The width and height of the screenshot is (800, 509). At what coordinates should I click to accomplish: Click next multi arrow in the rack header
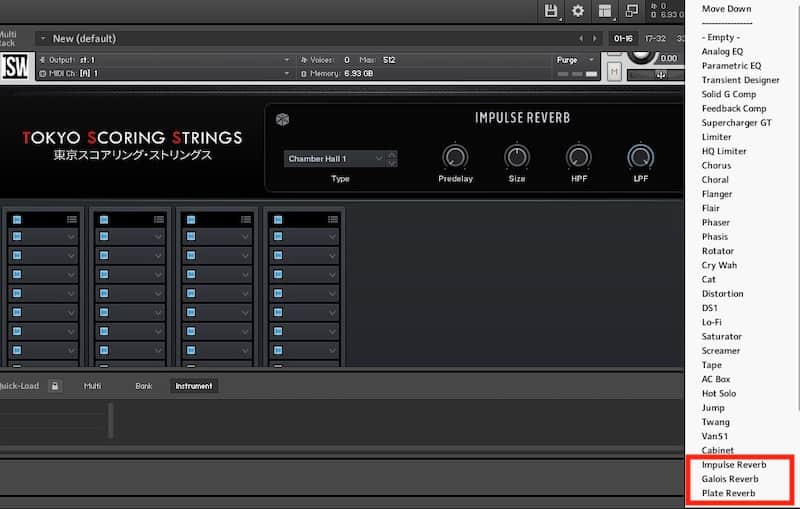coord(594,38)
